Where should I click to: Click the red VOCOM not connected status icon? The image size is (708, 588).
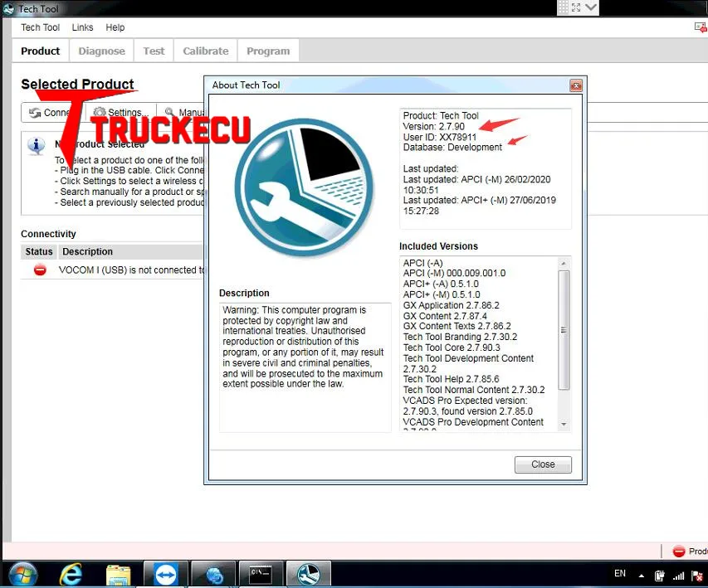pos(40,270)
